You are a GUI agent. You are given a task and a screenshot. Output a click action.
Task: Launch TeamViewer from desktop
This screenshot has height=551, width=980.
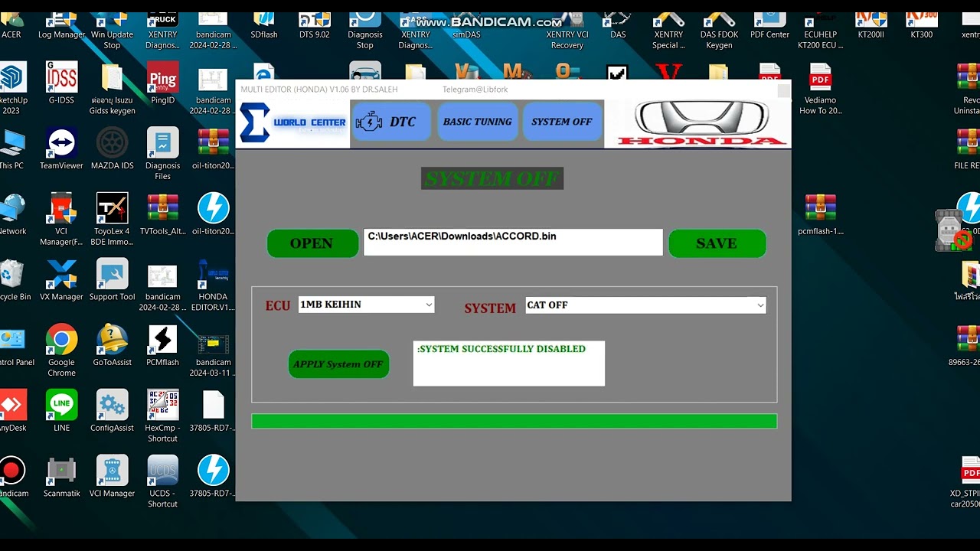click(61, 148)
